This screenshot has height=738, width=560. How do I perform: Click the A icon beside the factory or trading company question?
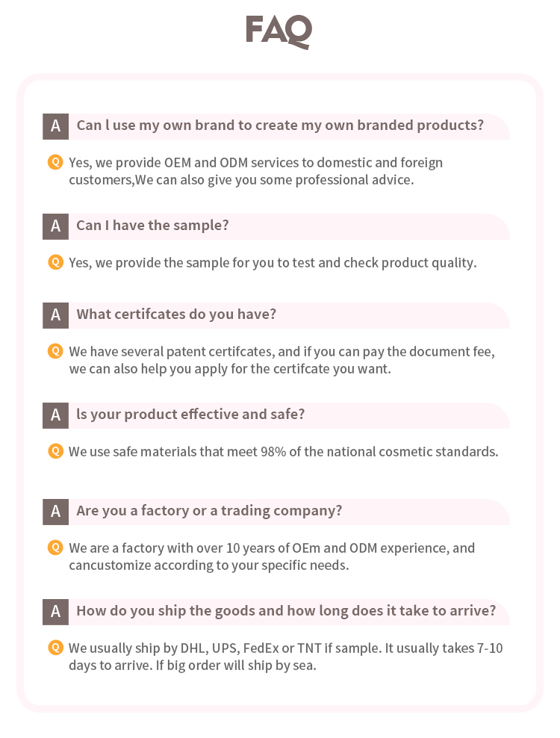55,512
